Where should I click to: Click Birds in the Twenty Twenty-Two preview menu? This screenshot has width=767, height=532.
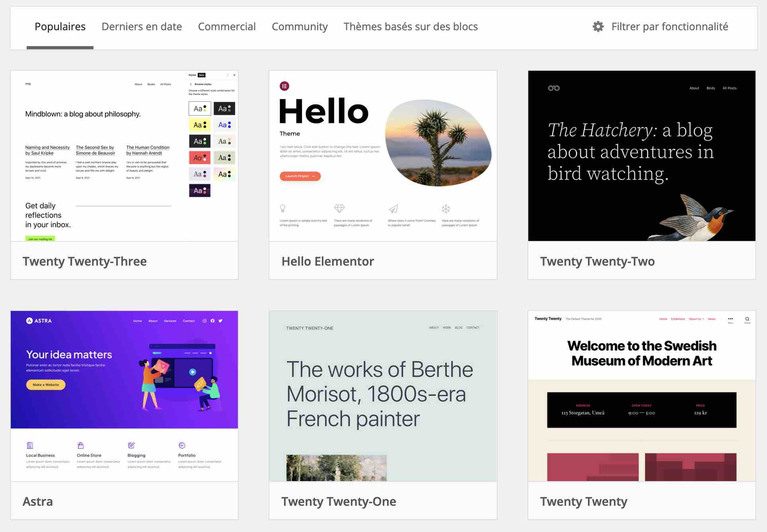coord(711,88)
